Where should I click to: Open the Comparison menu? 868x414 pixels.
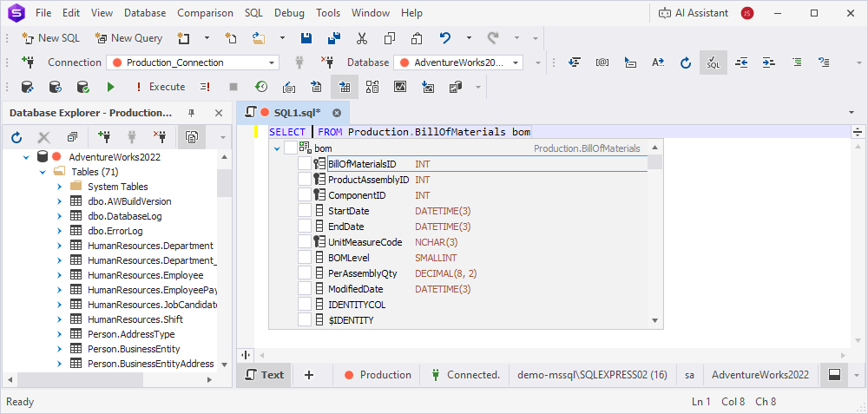205,13
